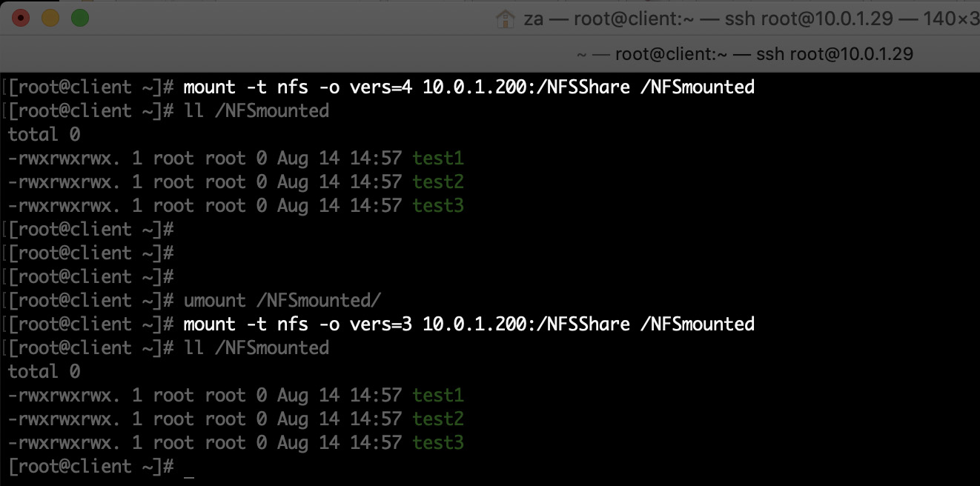The width and height of the screenshot is (980, 486).
Task: Select the test1 filename in second listing
Action: pyautogui.click(x=437, y=395)
